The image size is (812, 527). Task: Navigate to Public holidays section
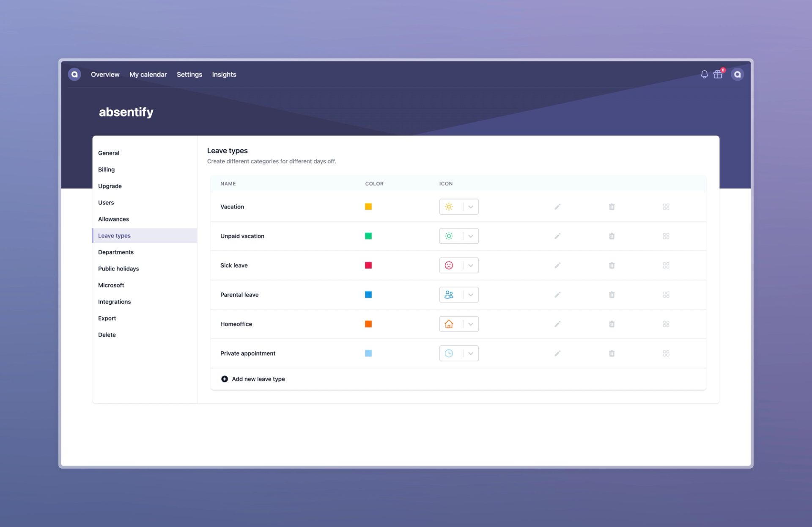click(119, 268)
